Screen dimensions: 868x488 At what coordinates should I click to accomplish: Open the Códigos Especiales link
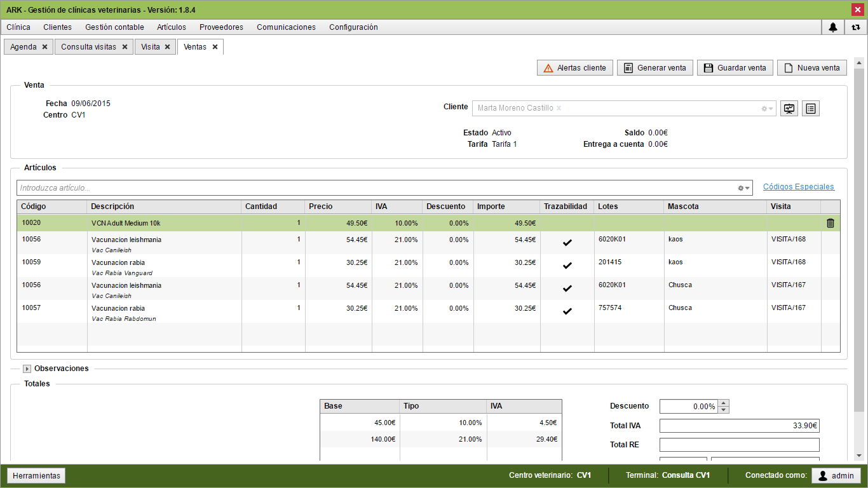click(798, 187)
